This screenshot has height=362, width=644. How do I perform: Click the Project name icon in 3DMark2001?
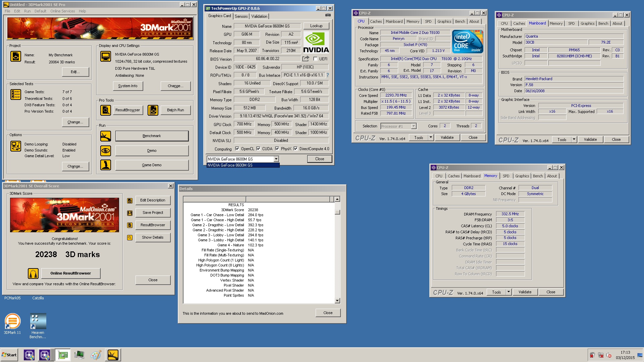15,56
